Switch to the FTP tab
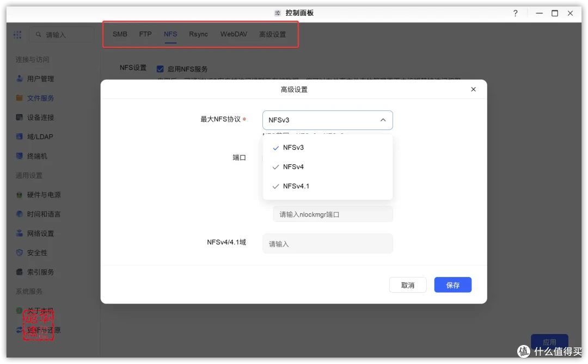 (145, 34)
